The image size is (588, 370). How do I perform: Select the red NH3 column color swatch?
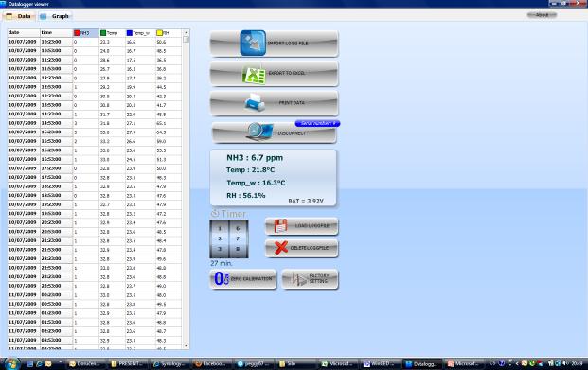tap(77, 33)
